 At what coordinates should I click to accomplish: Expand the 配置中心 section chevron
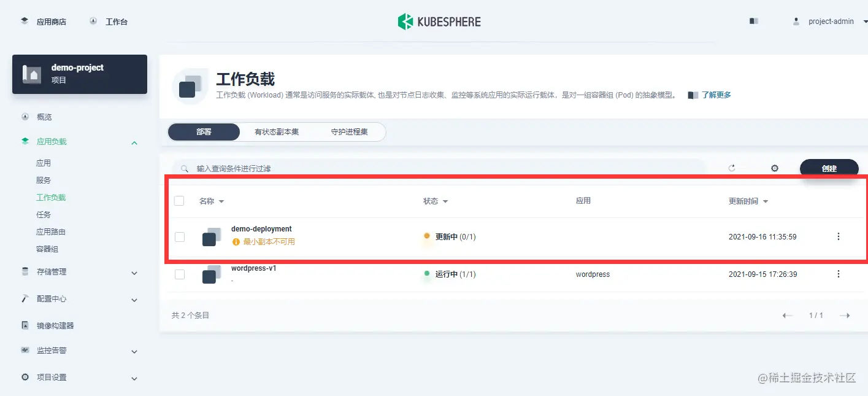click(134, 300)
